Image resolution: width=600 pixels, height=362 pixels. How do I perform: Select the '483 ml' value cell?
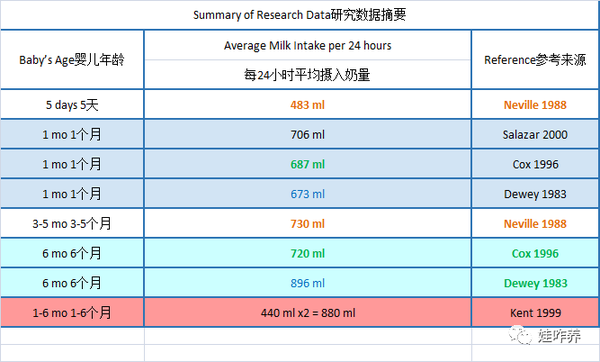click(x=308, y=104)
